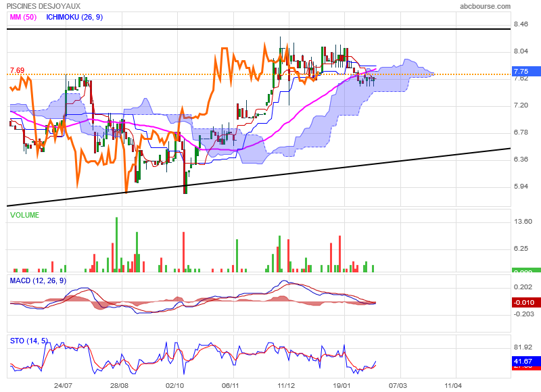Click the 6.25 volume axis value
Image resolution: width=541 pixels, height=392 pixels.
pos(521,249)
